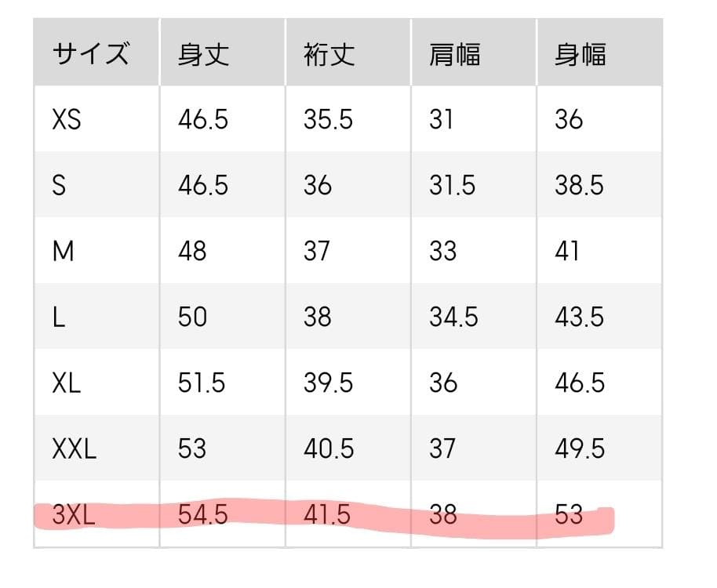Click the 35.5 sleeve value for XS
This screenshot has height=588, width=717.
[x=329, y=120]
